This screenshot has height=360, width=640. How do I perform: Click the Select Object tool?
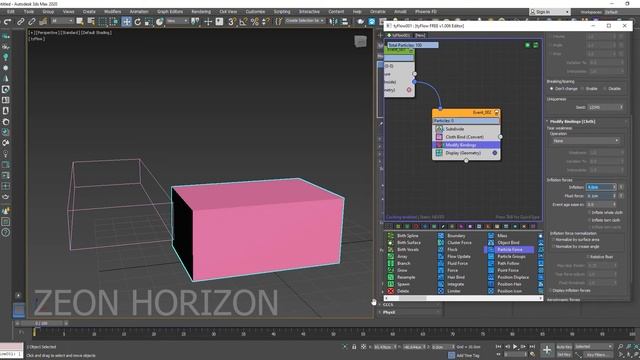80,22
